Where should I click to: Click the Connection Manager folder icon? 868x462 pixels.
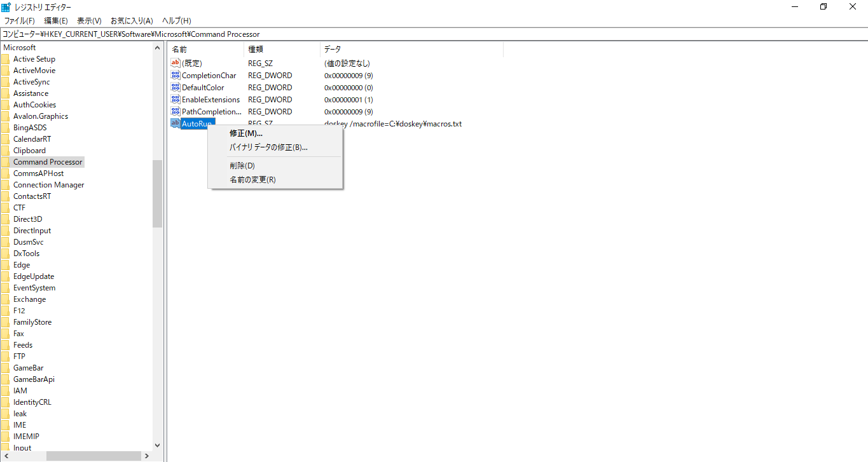(5, 185)
